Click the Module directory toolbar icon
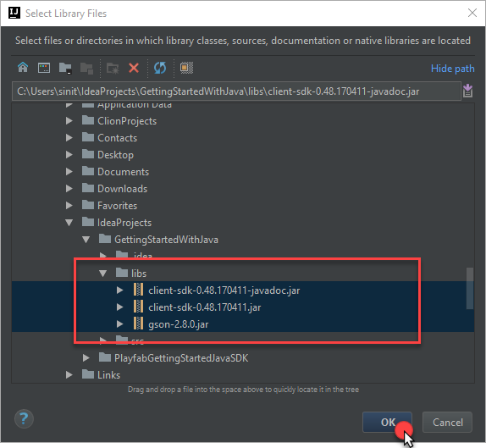The image size is (486, 448). 86,68
